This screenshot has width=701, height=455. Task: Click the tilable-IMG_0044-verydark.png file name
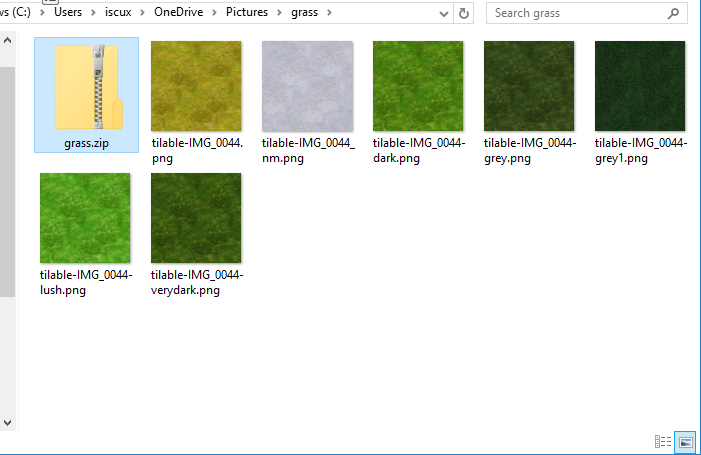[197, 282]
